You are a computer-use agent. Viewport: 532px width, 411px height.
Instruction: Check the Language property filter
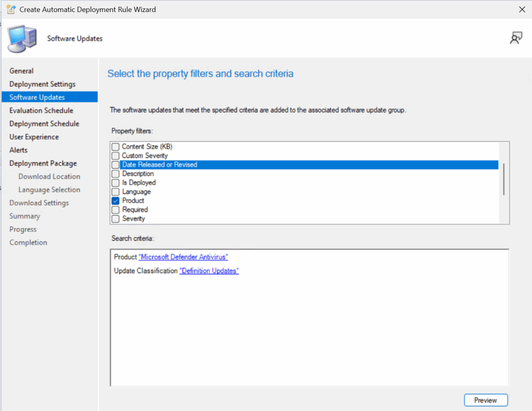pyautogui.click(x=115, y=192)
